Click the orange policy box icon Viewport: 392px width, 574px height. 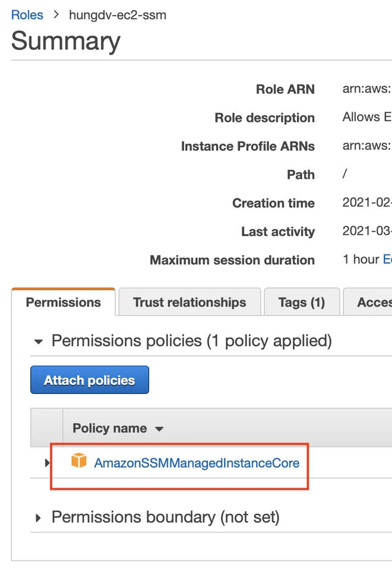(78, 461)
